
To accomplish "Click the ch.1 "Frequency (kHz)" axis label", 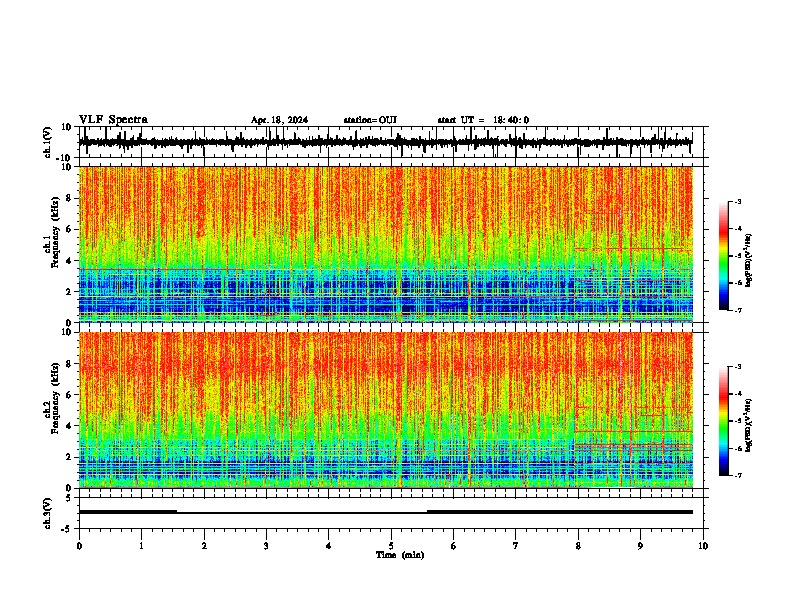I will tap(55, 232).
